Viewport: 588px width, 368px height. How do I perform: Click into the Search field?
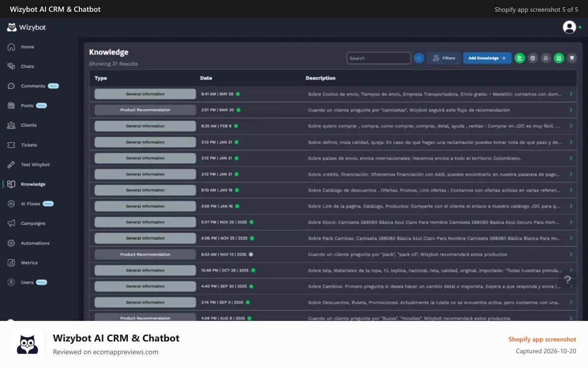379,58
